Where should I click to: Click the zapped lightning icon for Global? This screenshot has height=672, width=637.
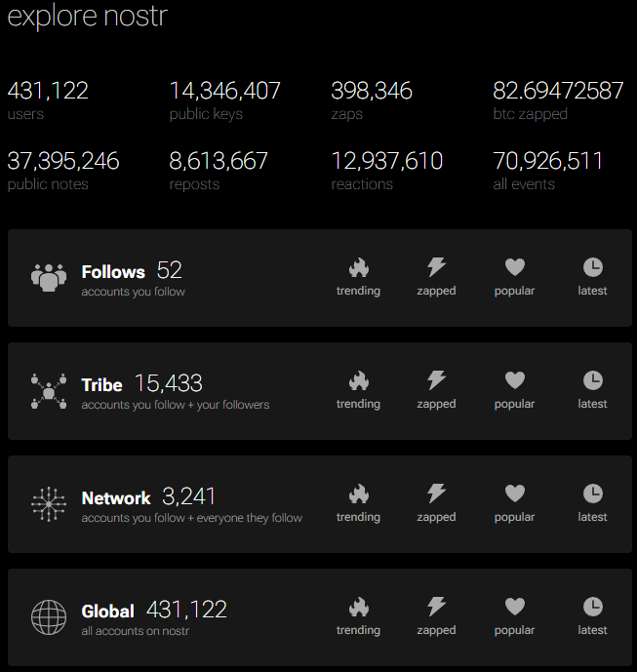[436, 607]
